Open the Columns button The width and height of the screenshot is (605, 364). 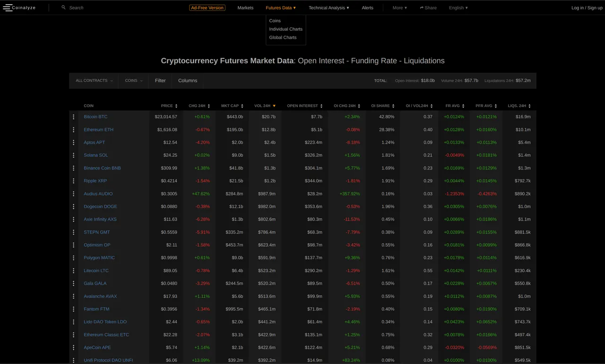coord(188,81)
